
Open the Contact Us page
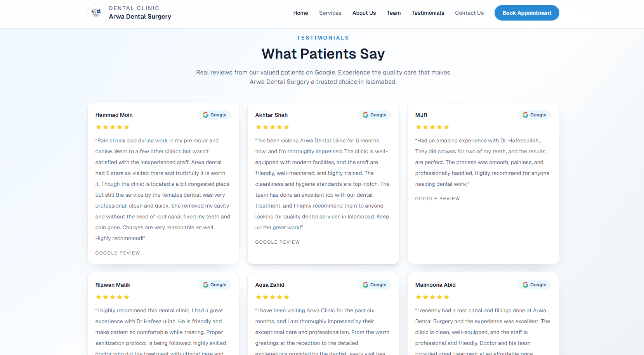469,13
